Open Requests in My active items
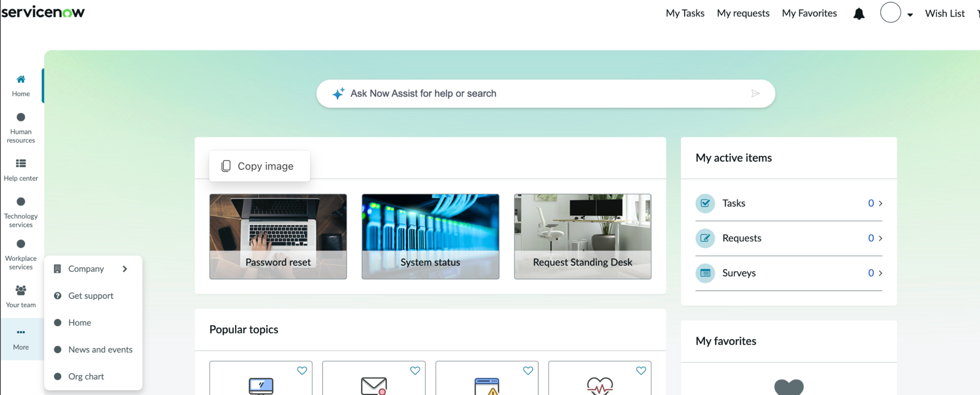Screen dimensions: 980x395 pyautogui.click(x=789, y=238)
